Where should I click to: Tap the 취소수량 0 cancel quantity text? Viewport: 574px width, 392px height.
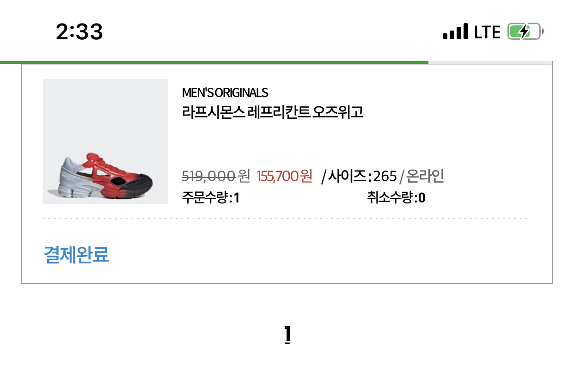pos(397,198)
